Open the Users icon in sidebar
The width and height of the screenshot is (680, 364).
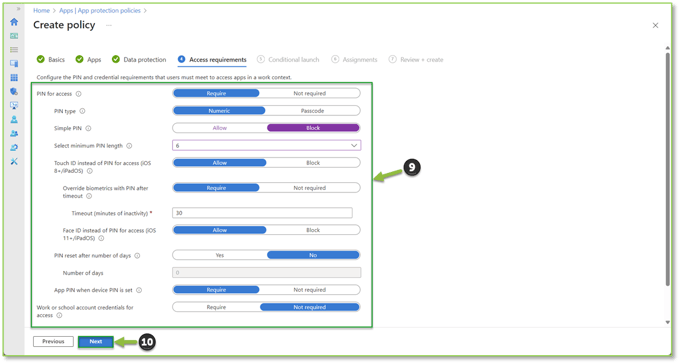pos(14,119)
